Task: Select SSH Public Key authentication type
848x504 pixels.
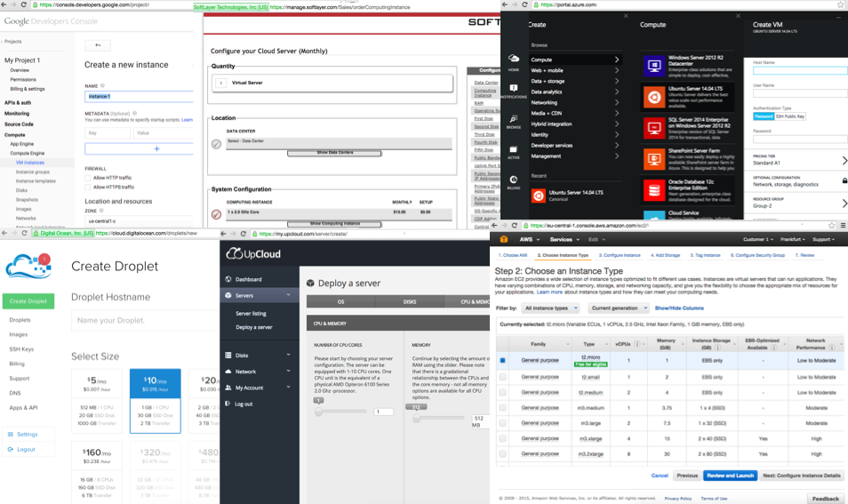Action: [x=790, y=116]
